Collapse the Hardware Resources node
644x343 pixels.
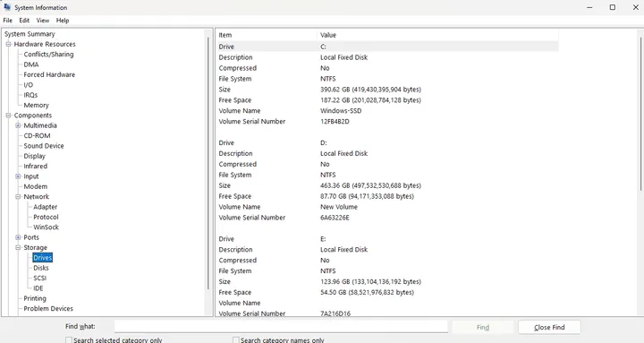point(8,44)
